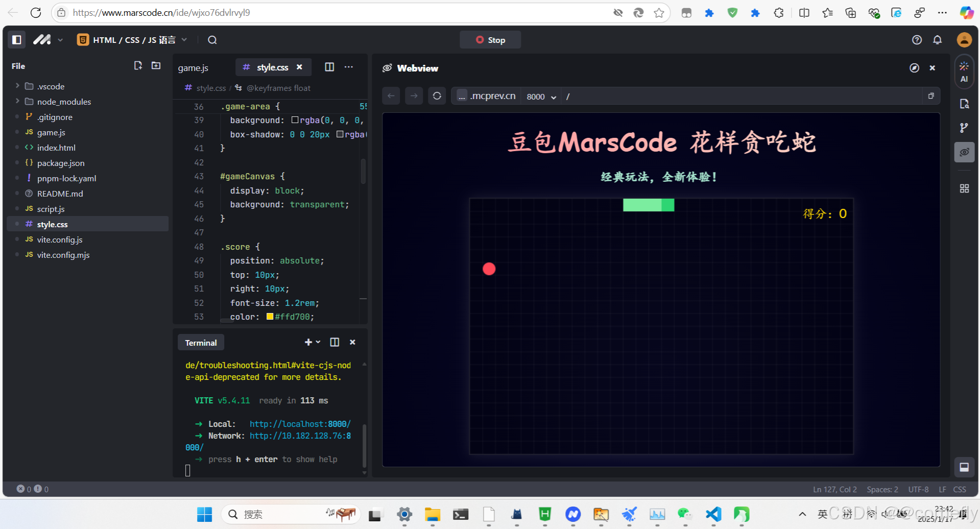Viewport: 980px width, 529px height.
Task: Click the Webview URL path field
Action: pos(740,96)
